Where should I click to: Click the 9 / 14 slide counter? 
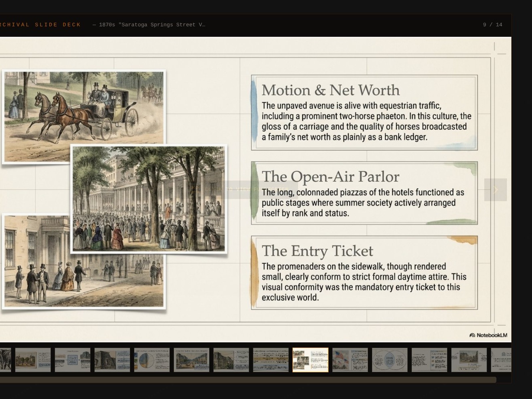pos(492,25)
